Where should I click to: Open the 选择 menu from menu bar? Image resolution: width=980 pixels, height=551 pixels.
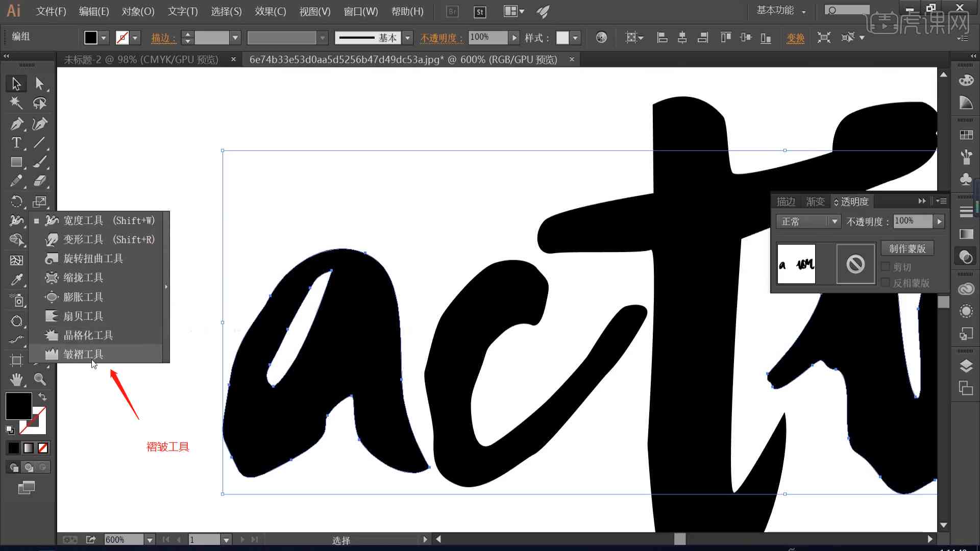tap(226, 11)
